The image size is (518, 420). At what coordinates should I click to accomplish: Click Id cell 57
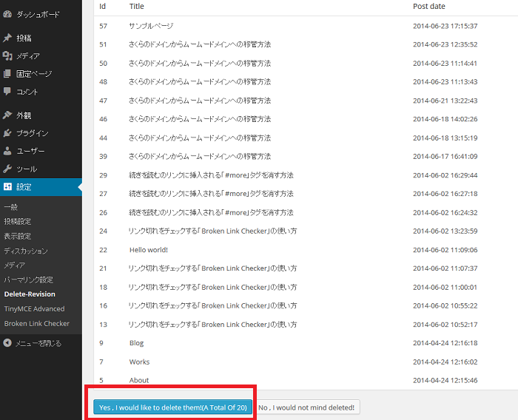coord(103,26)
